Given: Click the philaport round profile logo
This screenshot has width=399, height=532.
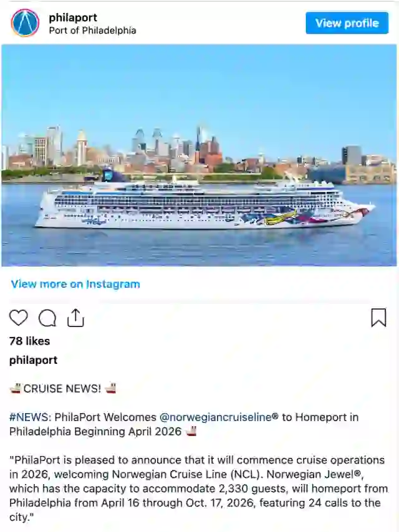Looking at the screenshot, I should 25,23.
